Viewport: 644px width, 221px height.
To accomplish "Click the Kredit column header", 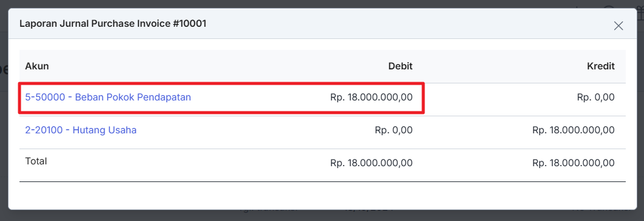I will click(601, 66).
